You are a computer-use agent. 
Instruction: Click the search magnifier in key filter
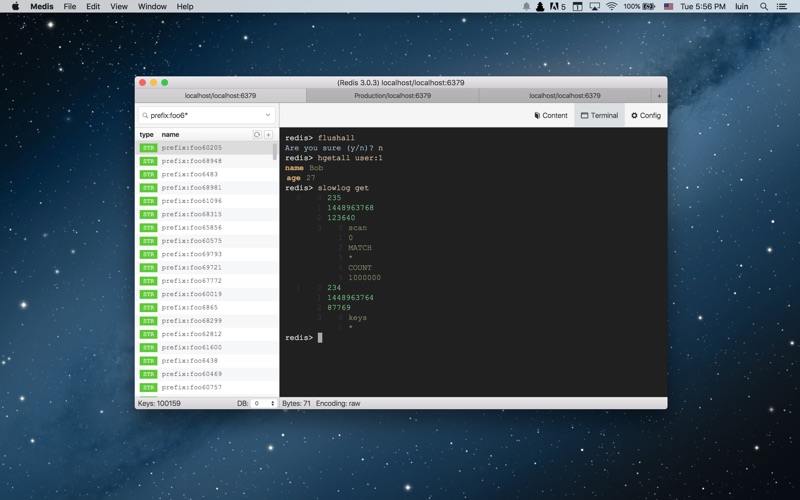(145, 115)
